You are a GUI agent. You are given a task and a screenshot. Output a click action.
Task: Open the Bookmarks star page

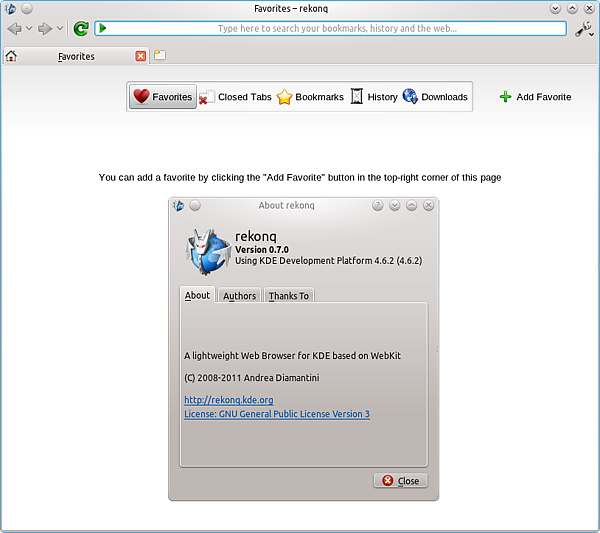[310, 97]
